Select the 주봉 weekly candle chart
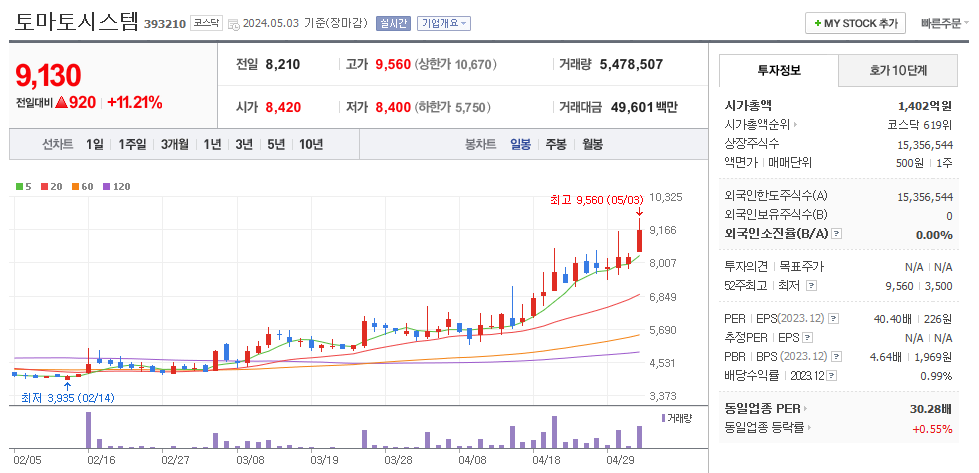The width and height of the screenshot is (979, 473). pyautogui.click(x=556, y=145)
